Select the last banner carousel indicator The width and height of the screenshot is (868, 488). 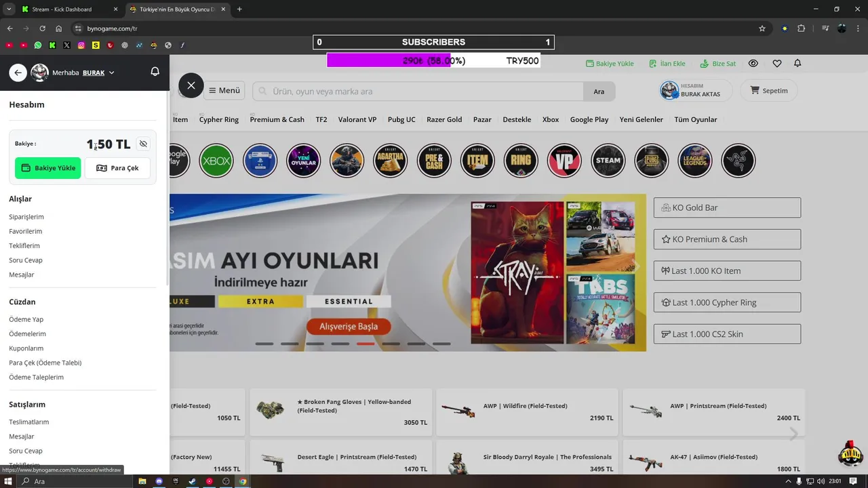tap(441, 344)
